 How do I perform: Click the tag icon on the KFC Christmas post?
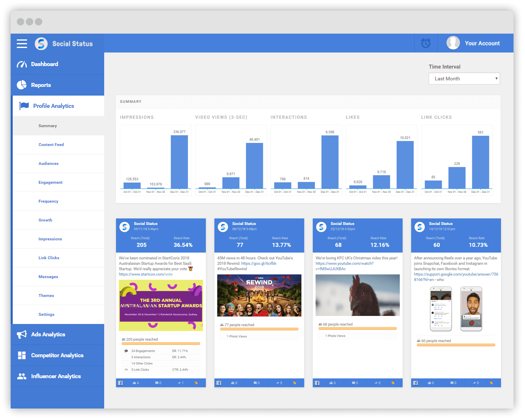pos(393,383)
